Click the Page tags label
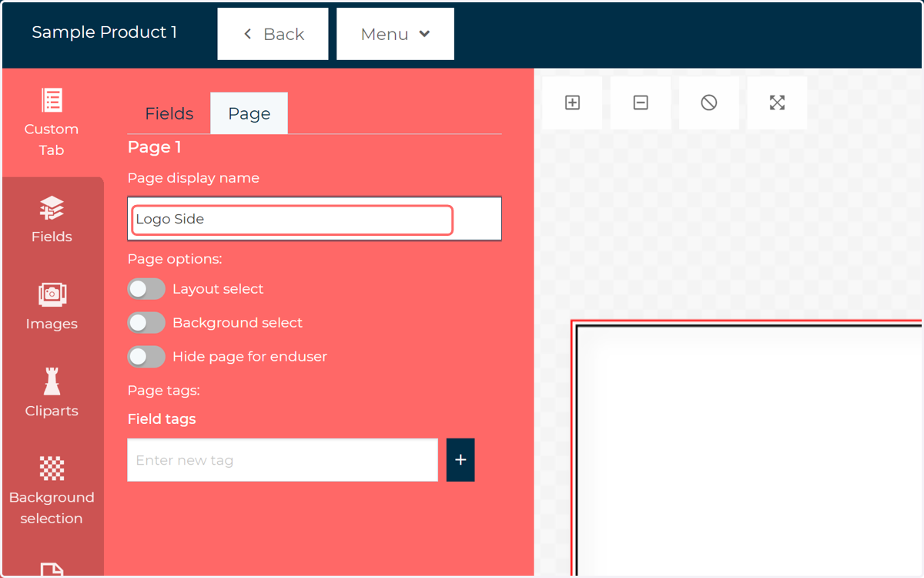924x578 pixels. click(x=163, y=391)
